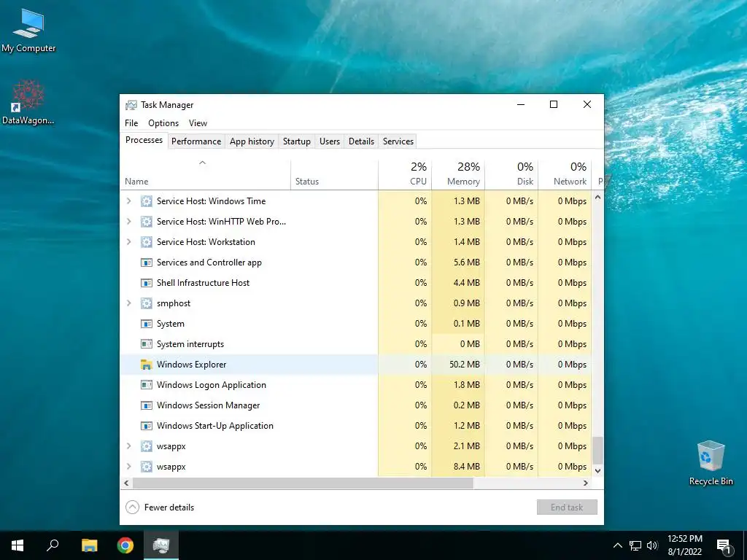This screenshot has height=560, width=747.
Task: Switch to the Users tab
Action: (x=330, y=141)
